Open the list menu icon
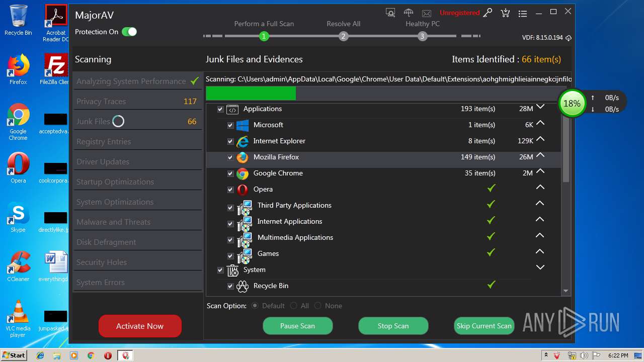The height and width of the screenshot is (362, 644). 523,14
